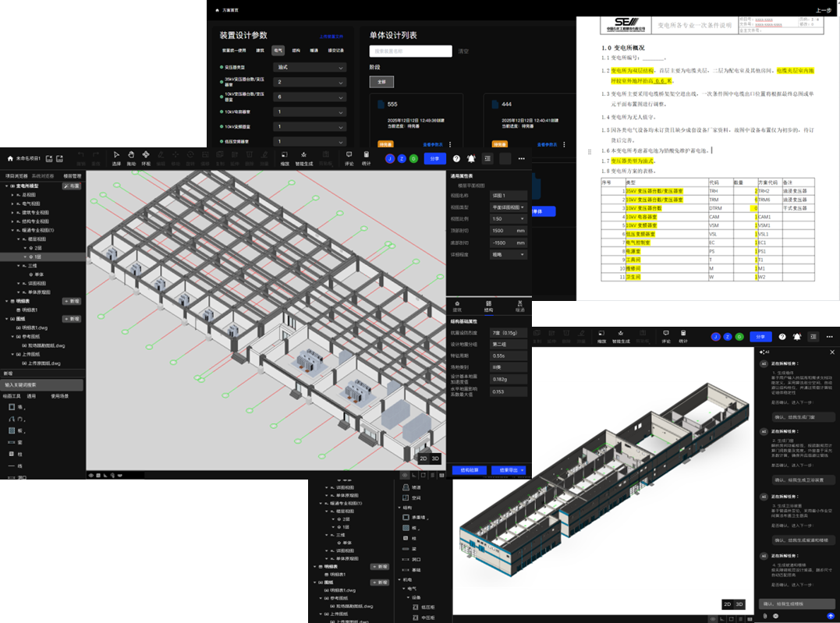Open 10kV变压器台数 dropdown showing 6
840x623 pixels.
click(310, 97)
